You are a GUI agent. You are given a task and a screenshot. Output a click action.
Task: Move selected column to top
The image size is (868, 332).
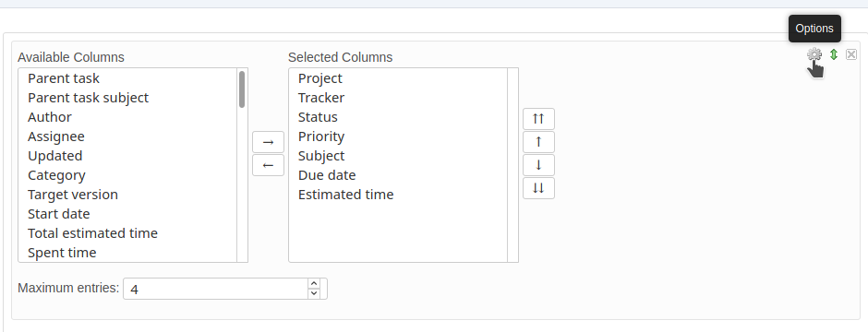(538, 119)
